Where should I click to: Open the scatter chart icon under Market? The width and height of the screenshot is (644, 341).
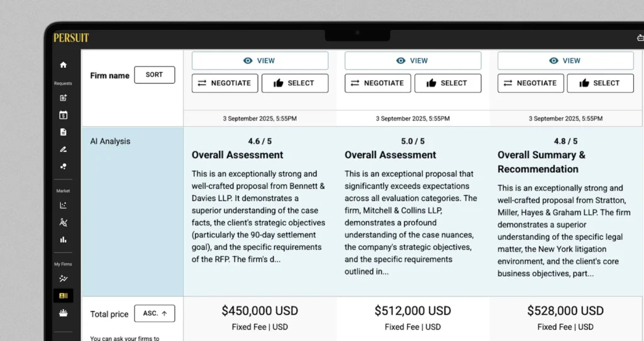pos(63,205)
